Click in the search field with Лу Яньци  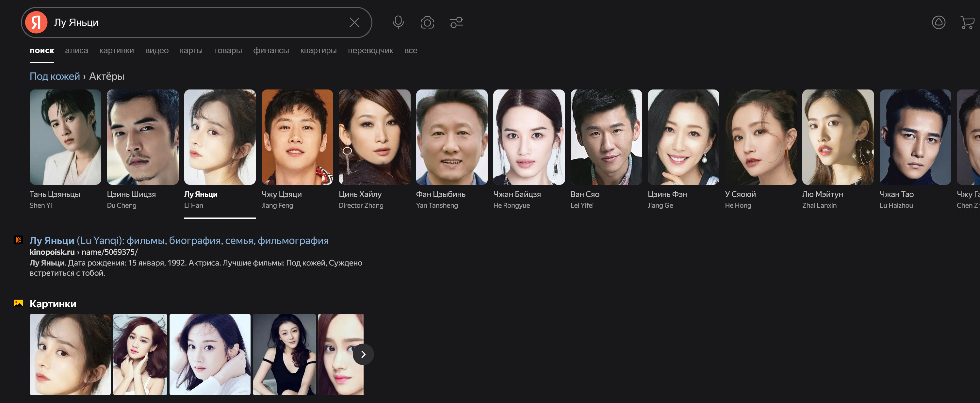pyautogui.click(x=198, y=23)
